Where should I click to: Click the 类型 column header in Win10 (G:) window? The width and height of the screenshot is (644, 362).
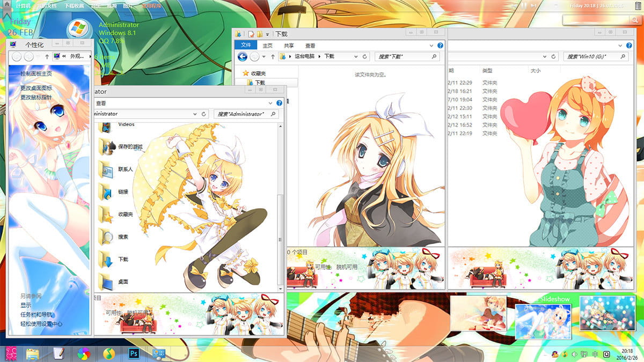pos(487,70)
